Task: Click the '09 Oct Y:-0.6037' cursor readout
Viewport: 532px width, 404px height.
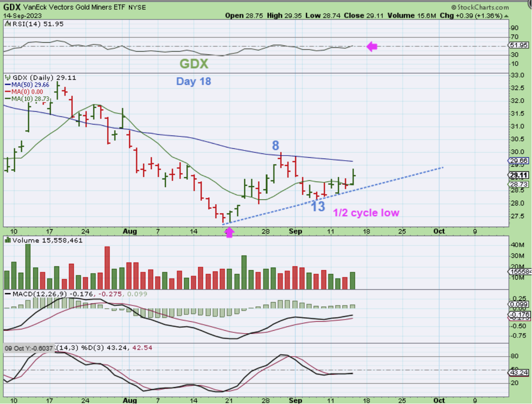Action: 29,349
